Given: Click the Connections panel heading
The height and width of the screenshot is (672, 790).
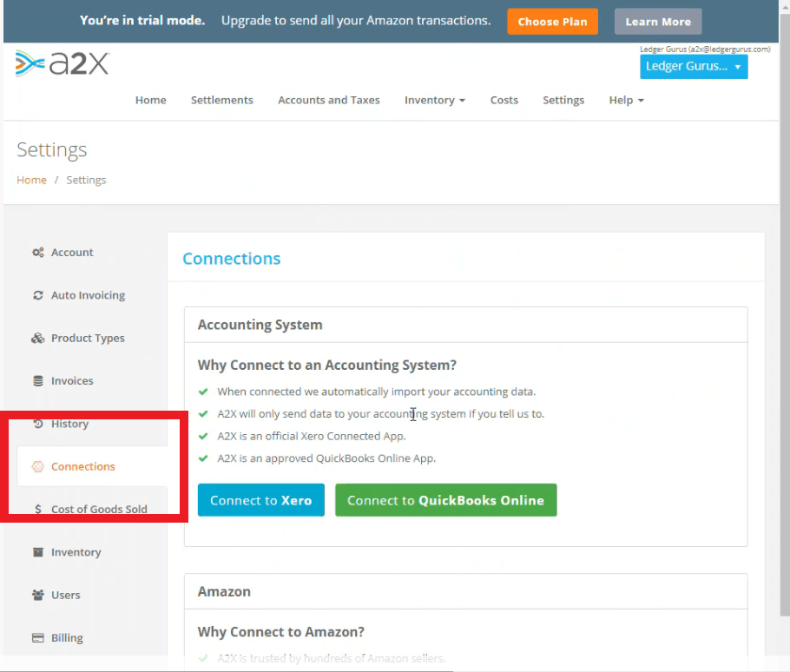Looking at the screenshot, I should coord(231,259).
